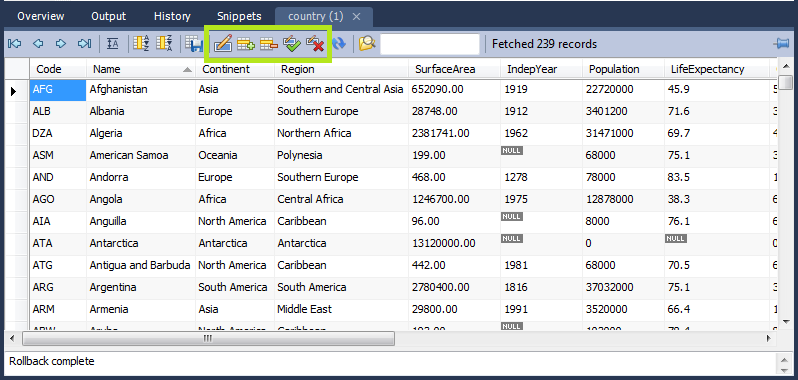Click the American Samoa cell
798x380 pixels.
141,155
